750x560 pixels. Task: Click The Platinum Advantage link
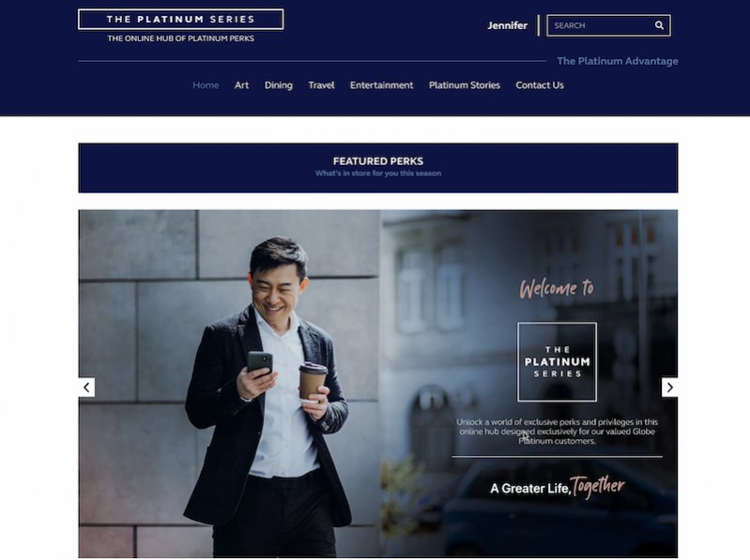(x=617, y=61)
